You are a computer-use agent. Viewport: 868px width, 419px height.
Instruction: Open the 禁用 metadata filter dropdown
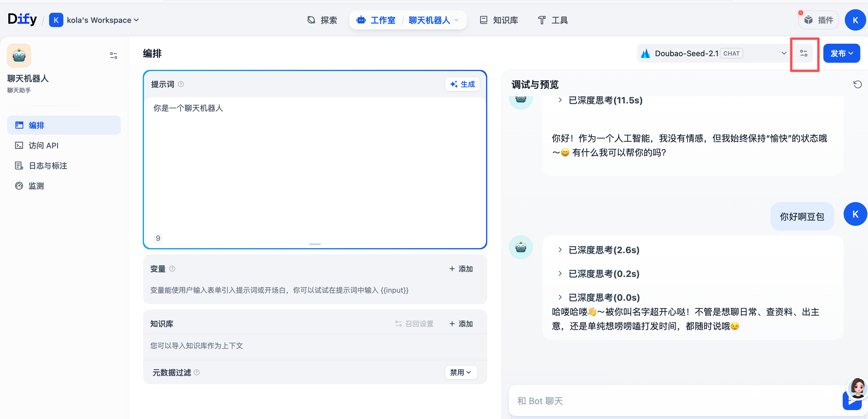tap(461, 372)
